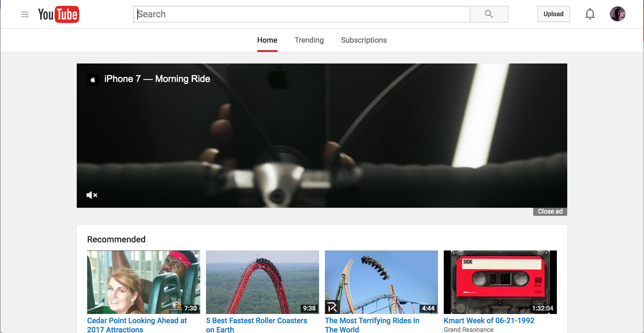Open the iPhone 7 — Morning Ride title
The width and height of the screenshot is (644, 333).
tap(157, 79)
